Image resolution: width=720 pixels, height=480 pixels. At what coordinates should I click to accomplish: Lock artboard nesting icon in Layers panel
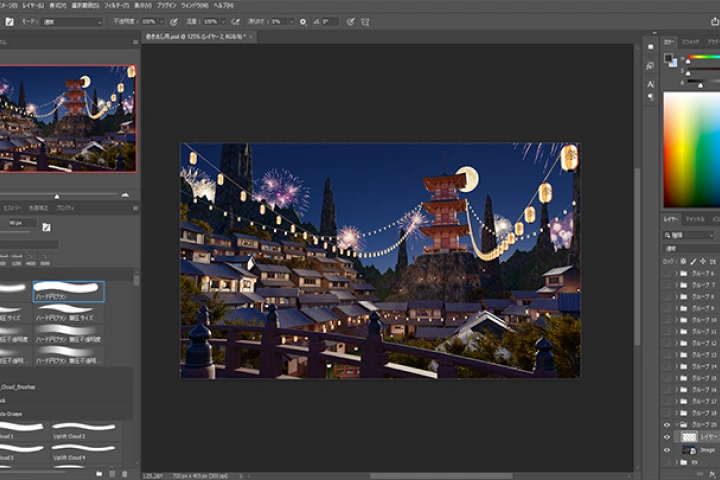pyautogui.click(x=713, y=261)
